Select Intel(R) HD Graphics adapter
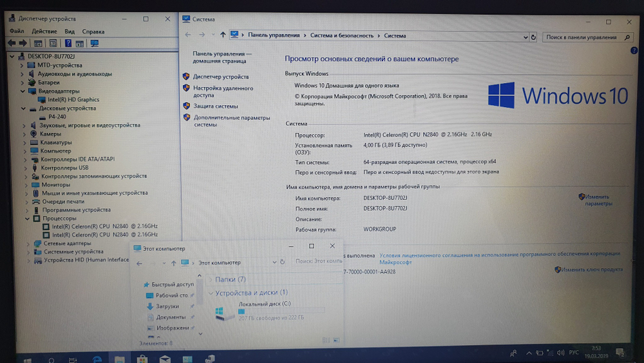 coord(73,99)
